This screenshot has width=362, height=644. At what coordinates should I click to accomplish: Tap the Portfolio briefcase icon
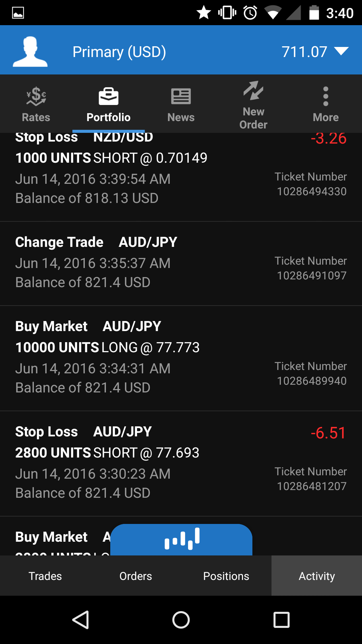click(x=109, y=97)
